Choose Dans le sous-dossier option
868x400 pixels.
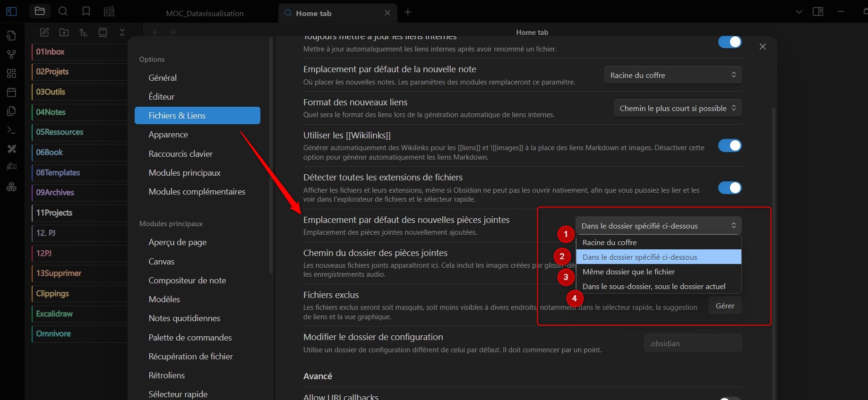point(659,286)
